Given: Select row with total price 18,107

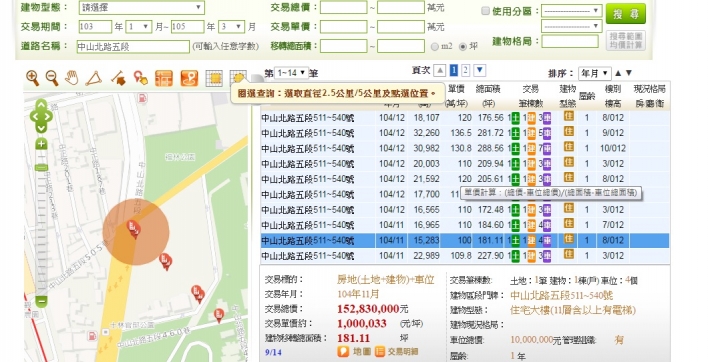Looking at the screenshot, I should (465, 118).
